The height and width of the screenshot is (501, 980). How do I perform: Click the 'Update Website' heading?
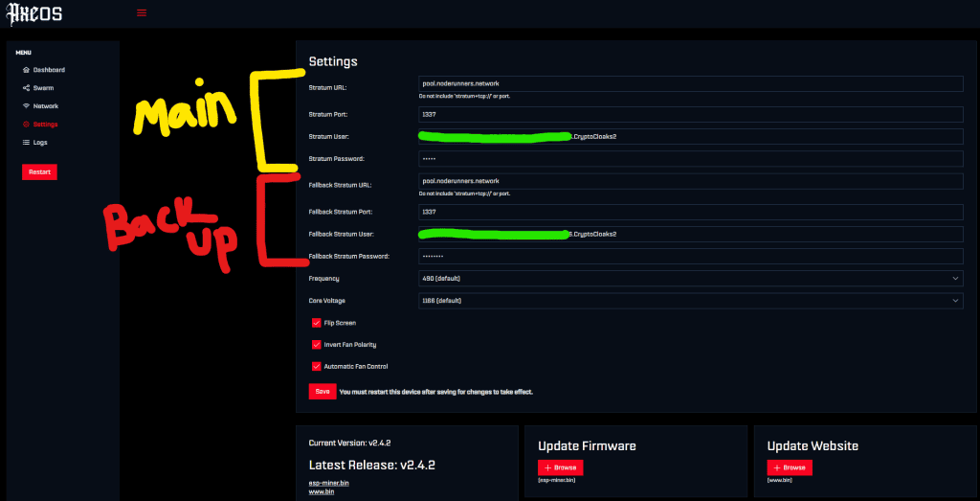813,446
